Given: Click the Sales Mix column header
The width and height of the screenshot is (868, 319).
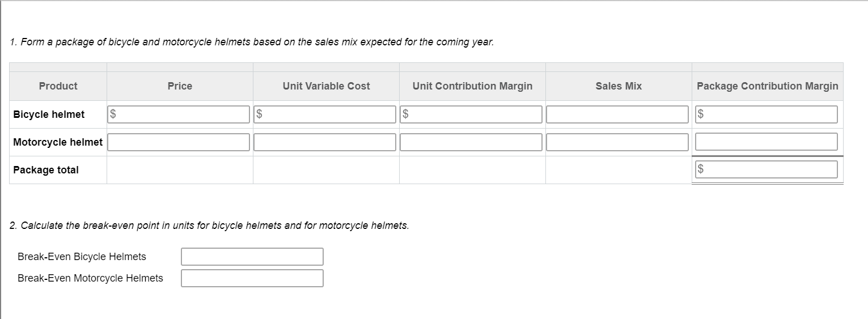Looking at the screenshot, I should tap(619, 86).
